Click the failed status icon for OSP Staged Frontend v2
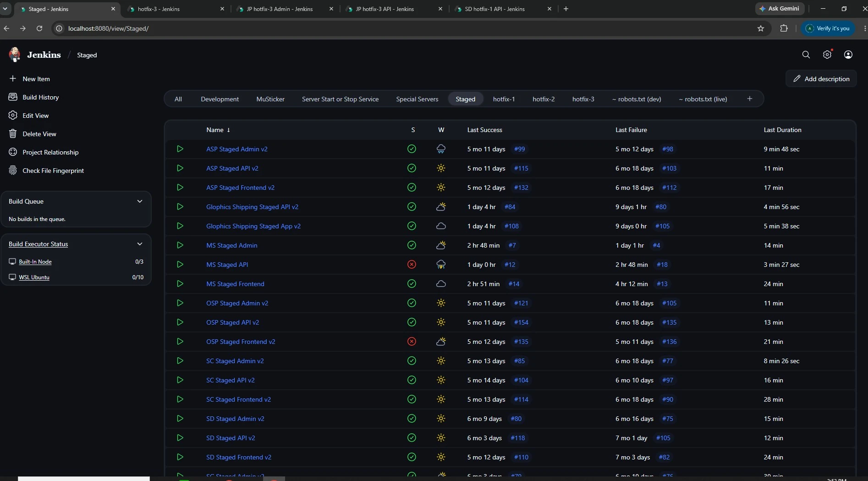 click(412, 342)
